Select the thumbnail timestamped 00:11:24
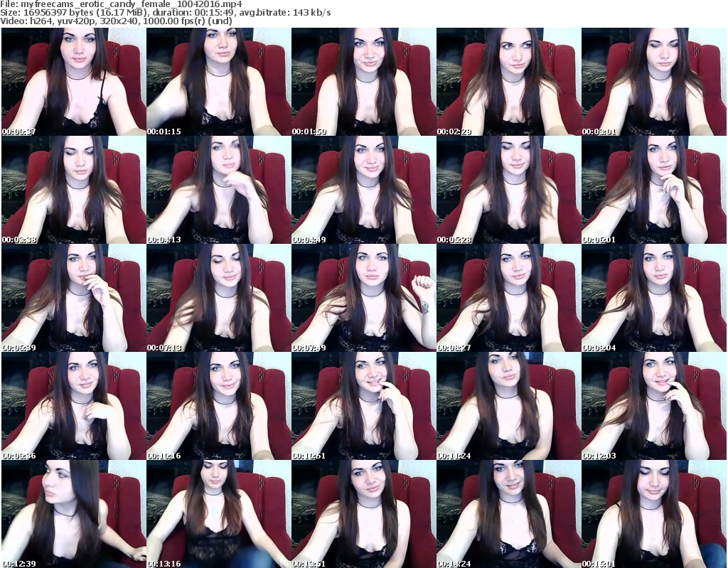Image resolution: width=728 pixels, height=568 pixels. 509,406
